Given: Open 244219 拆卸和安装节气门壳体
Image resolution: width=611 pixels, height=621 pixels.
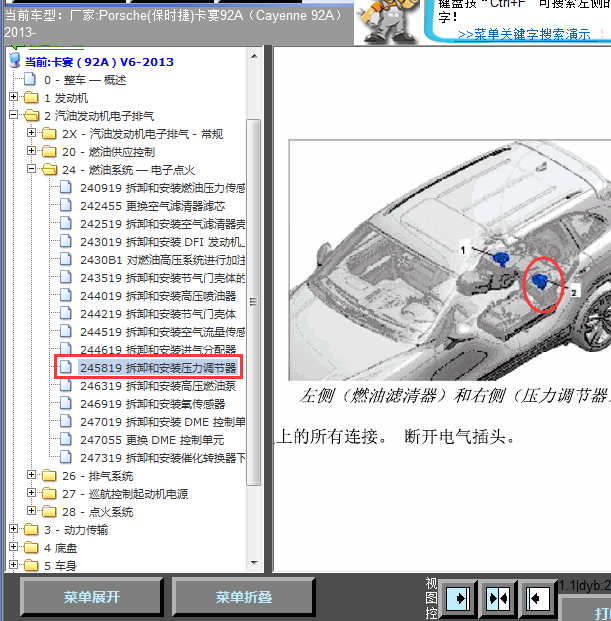Looking at the screenshot, I should point(158,314).
